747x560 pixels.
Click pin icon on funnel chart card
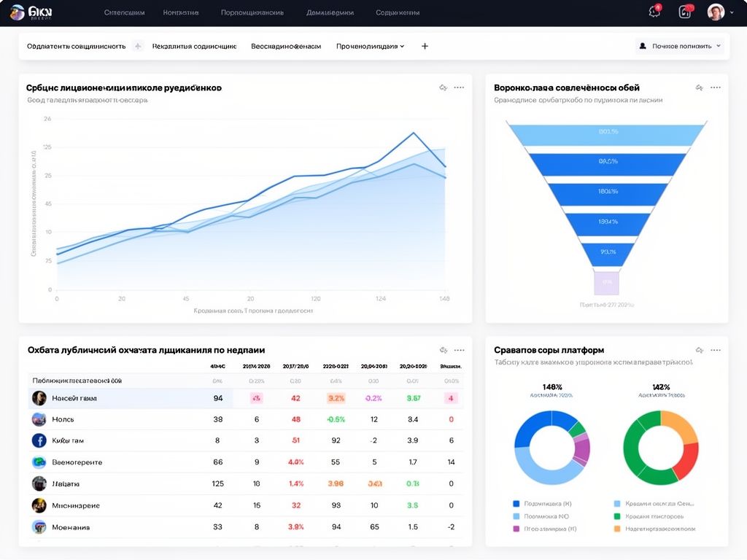pos(699,87)
